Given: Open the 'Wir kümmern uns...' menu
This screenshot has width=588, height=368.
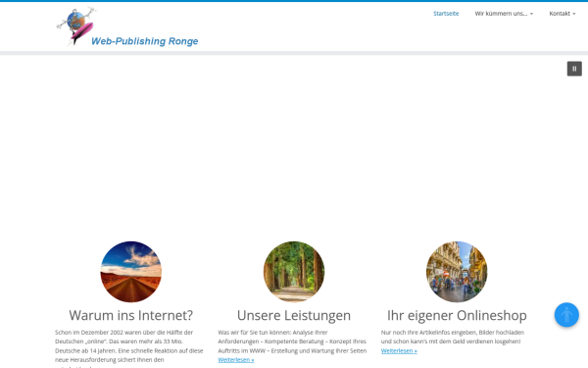Looking at the screenshot, I should tap(504, 14).
